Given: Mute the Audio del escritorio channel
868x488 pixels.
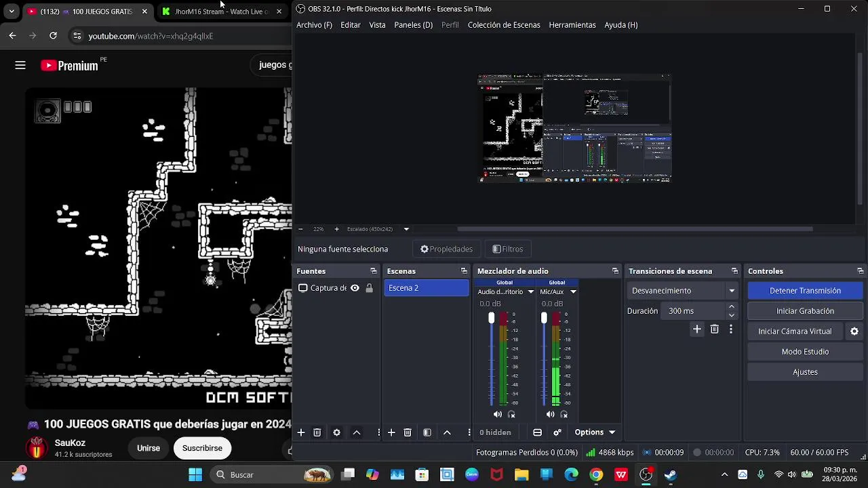Looking at the screenshot, I should click(x=498, y=414).
